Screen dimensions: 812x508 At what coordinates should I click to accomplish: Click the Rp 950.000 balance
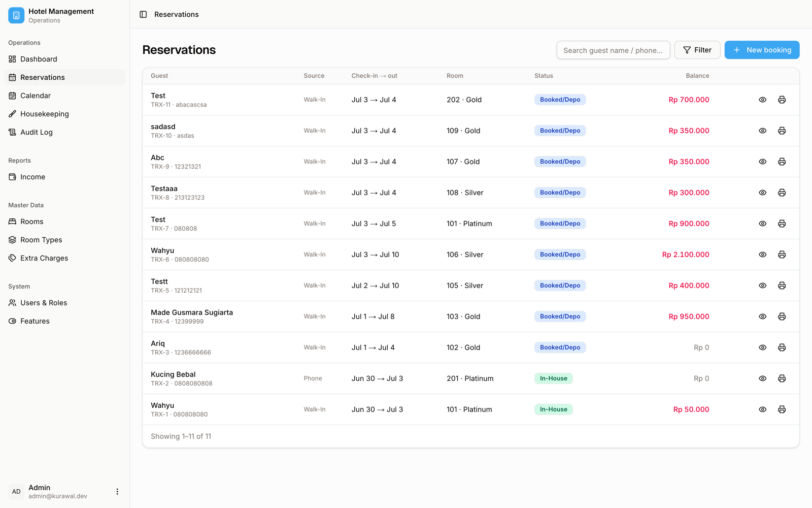[689, 316]
